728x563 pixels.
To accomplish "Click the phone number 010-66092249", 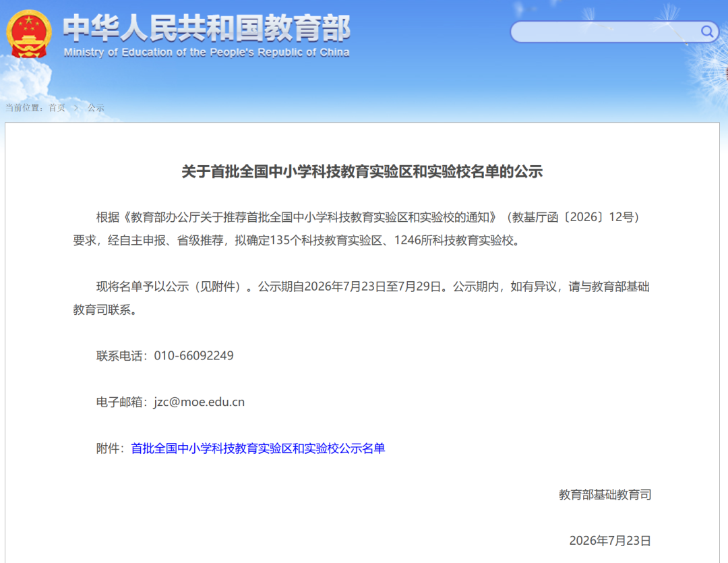I will (x=193, y=356).
